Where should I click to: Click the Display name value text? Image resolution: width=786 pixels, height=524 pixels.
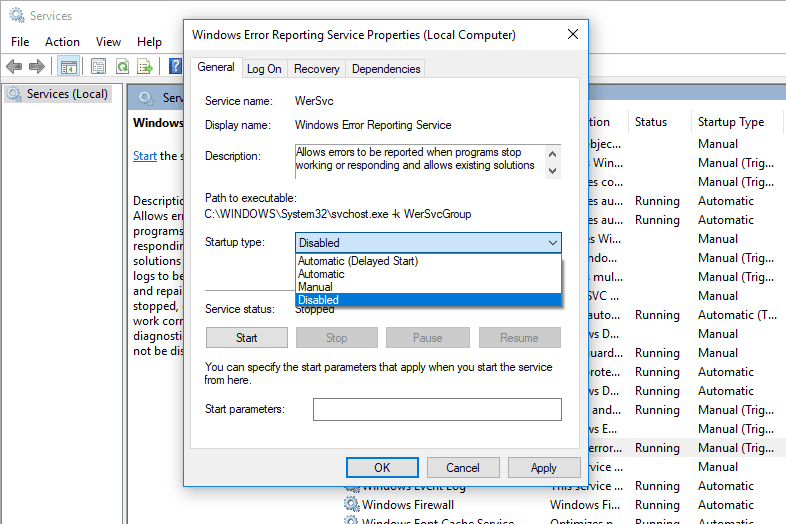(x=373, y=125)
